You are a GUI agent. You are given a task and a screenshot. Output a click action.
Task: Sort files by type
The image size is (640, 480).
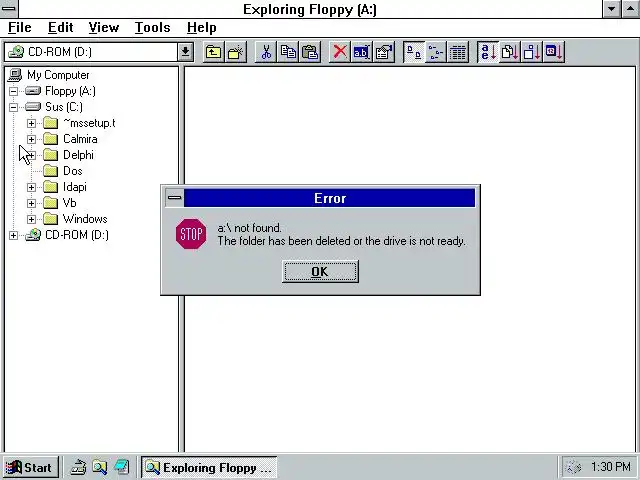(x=510, y=52)
